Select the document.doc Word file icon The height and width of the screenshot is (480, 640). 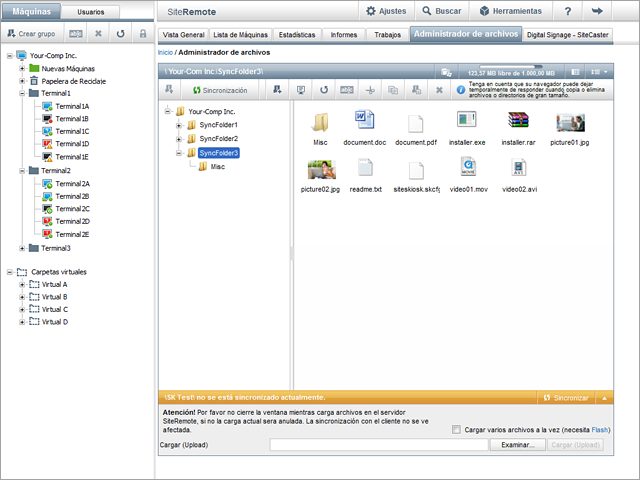click(x=363, y=122)
